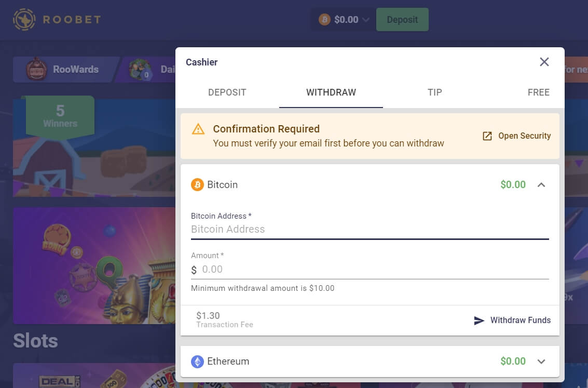This screenshot has width=588, height=388.
Task: Click the RooWards trophy badge icon
Action: point(35,69)
